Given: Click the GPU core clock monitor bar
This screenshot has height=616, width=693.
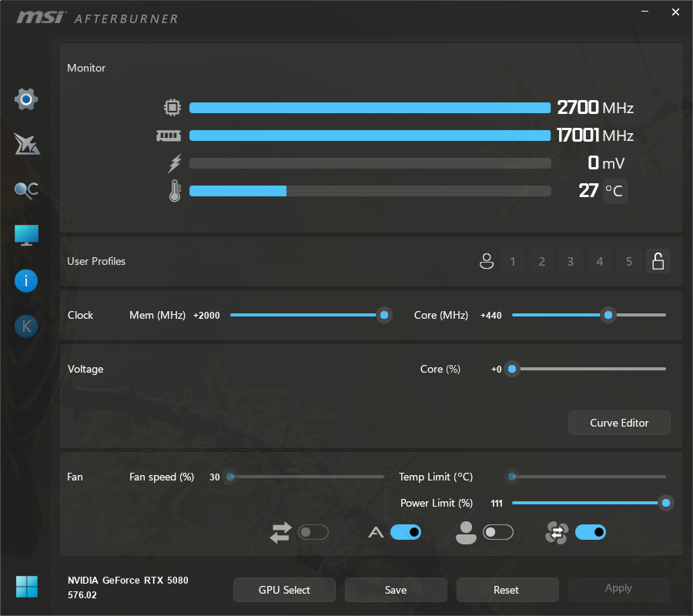Looking at the screenshot, I should pyautogui.click(x=370, y=108).
